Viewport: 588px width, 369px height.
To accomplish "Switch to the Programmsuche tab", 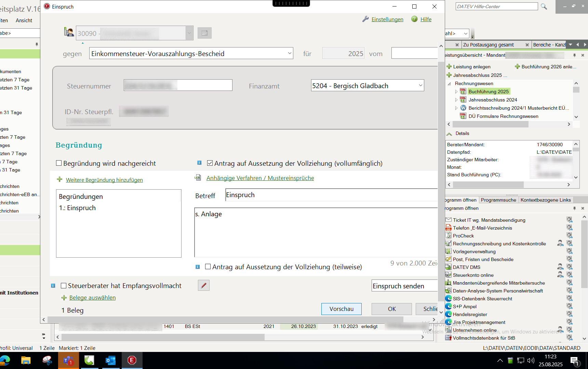I will 498,200.
